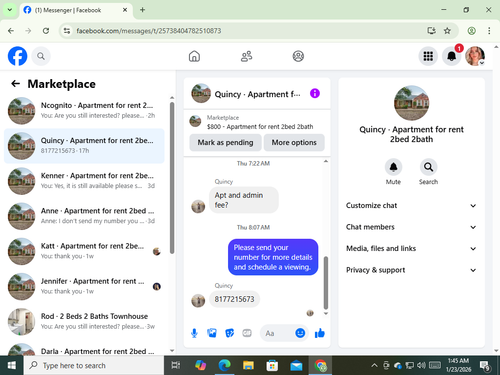Open File Explorer from the taskbar
500x375 pixels.
pyautogui.click(x=248, y=366)
